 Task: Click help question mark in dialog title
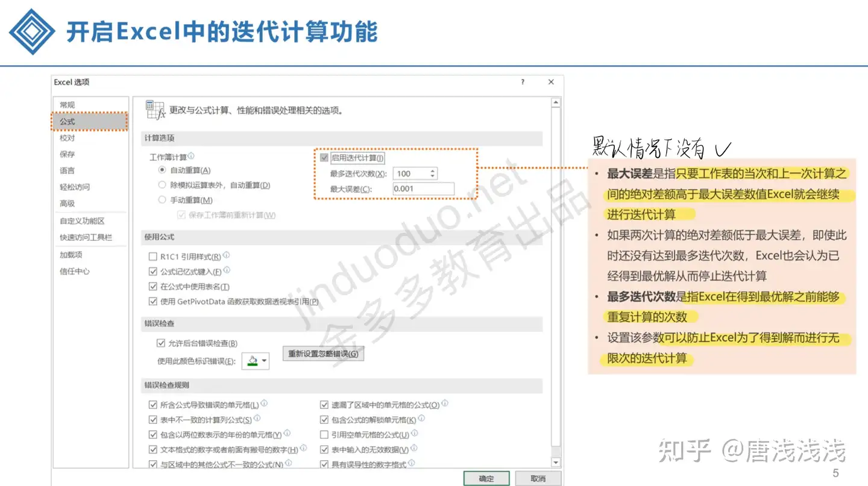pos(523,82)
